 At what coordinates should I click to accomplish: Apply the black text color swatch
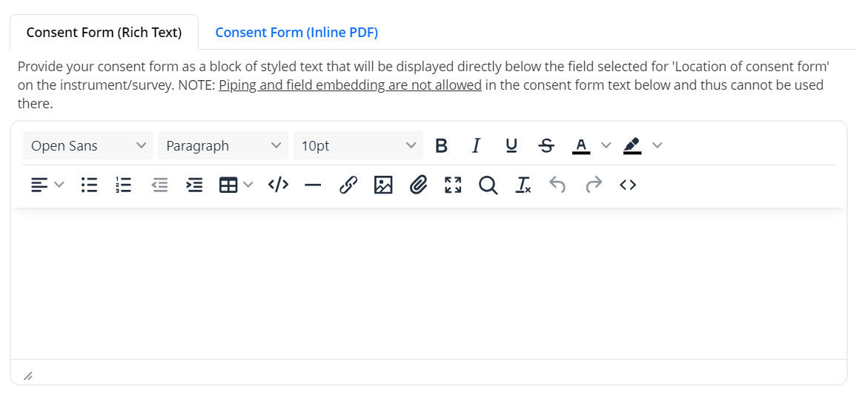pyautogui.click(x=581, y=146)
